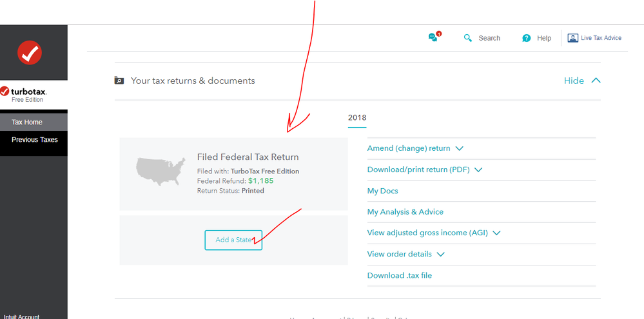Click the Hide link text

point(574,81)
